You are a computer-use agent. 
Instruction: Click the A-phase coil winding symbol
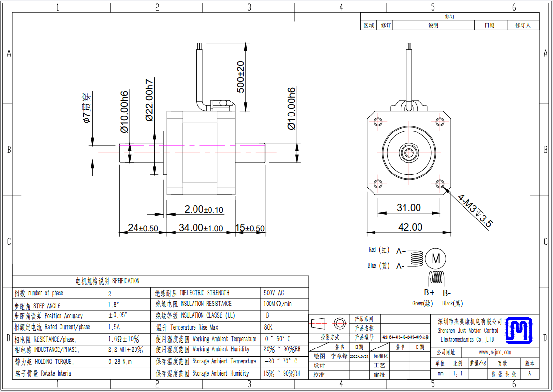tap(416, 259)
